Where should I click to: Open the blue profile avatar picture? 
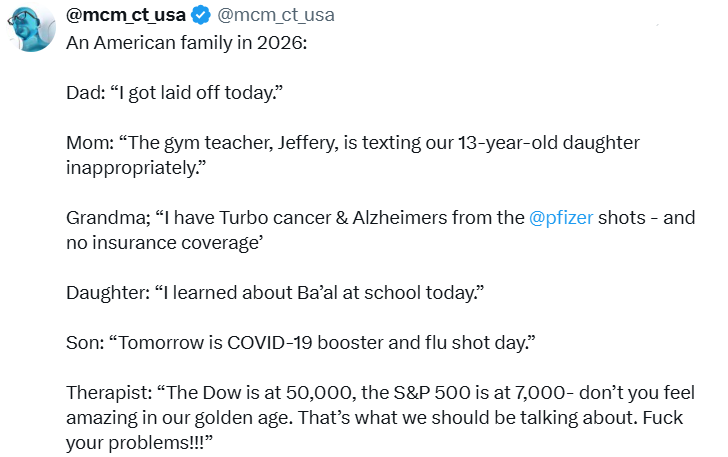click(32, 28)
